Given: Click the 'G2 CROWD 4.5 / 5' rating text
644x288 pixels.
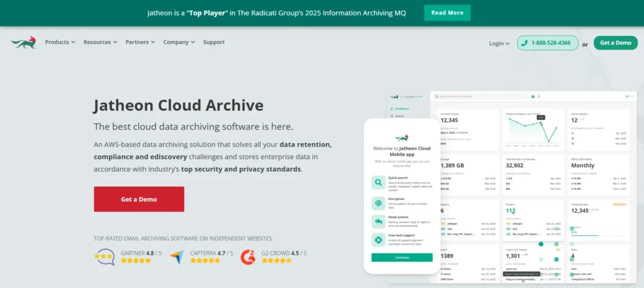Looking at the screenshot, I should (x=284, y=253).
